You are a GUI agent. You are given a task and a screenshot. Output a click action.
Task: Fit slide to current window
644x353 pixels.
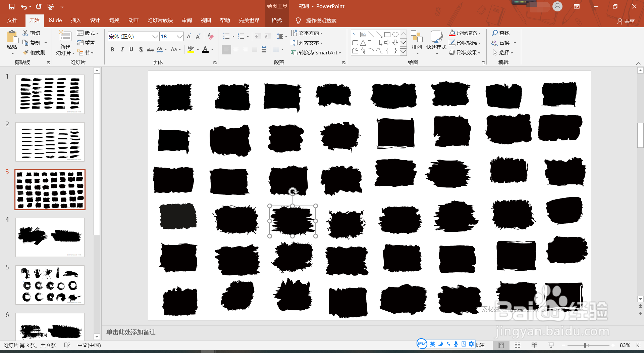pos(639,345)
